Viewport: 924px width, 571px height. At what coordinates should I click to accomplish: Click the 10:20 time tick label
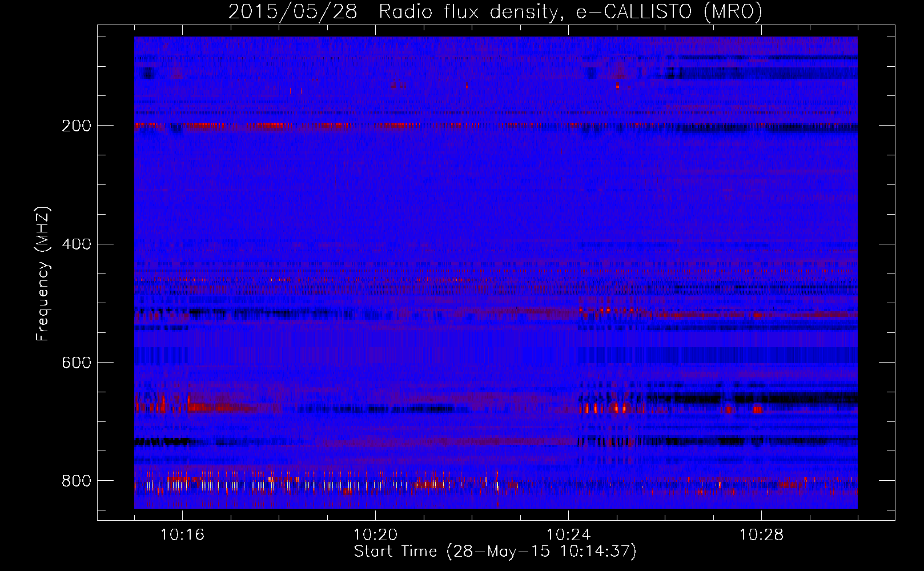click(376, 534)
